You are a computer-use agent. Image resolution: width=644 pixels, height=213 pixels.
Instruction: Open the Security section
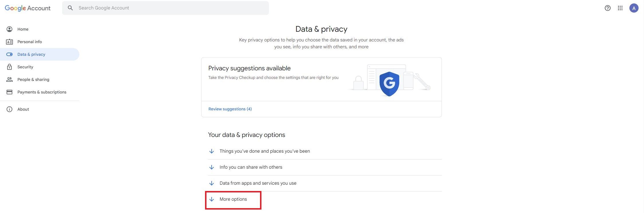25,67
